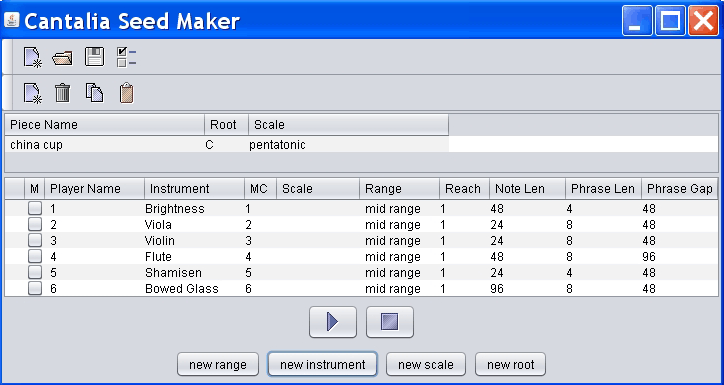Click the new range button
The height and width of the screenshot is (385, 724).
[x=218, y=365]
